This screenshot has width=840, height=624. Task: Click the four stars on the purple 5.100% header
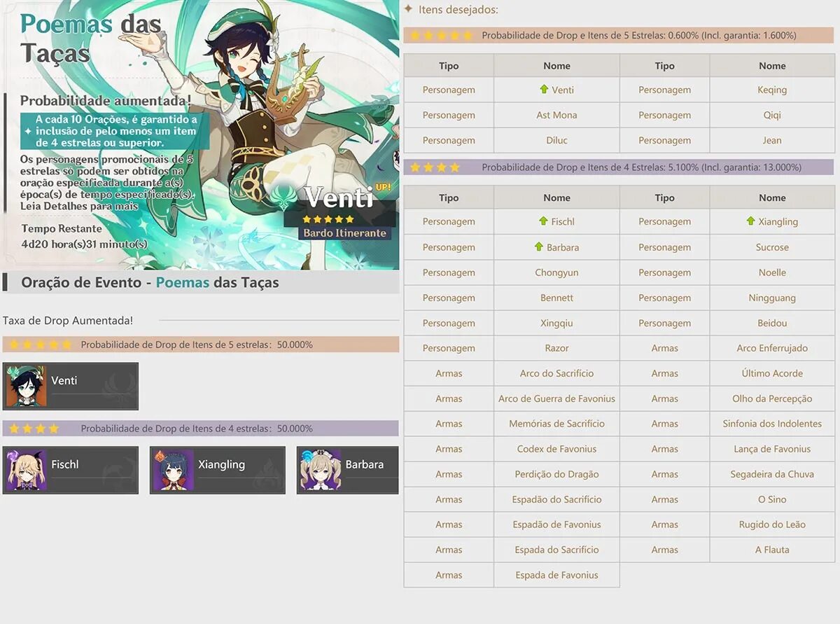click(x=435, y=167)
